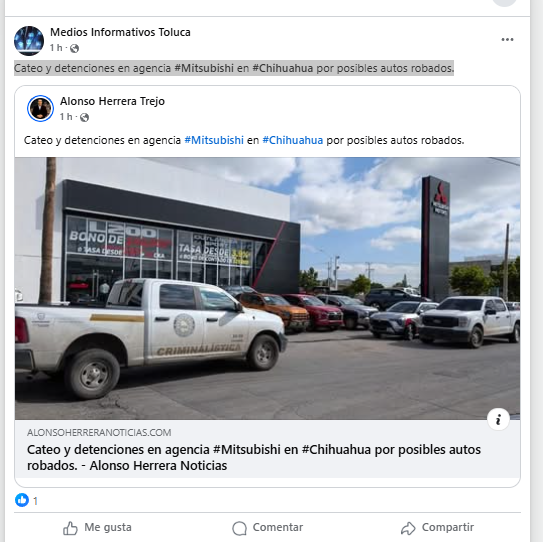
Task: Click the Me gusta button
Action: point(98,527)
